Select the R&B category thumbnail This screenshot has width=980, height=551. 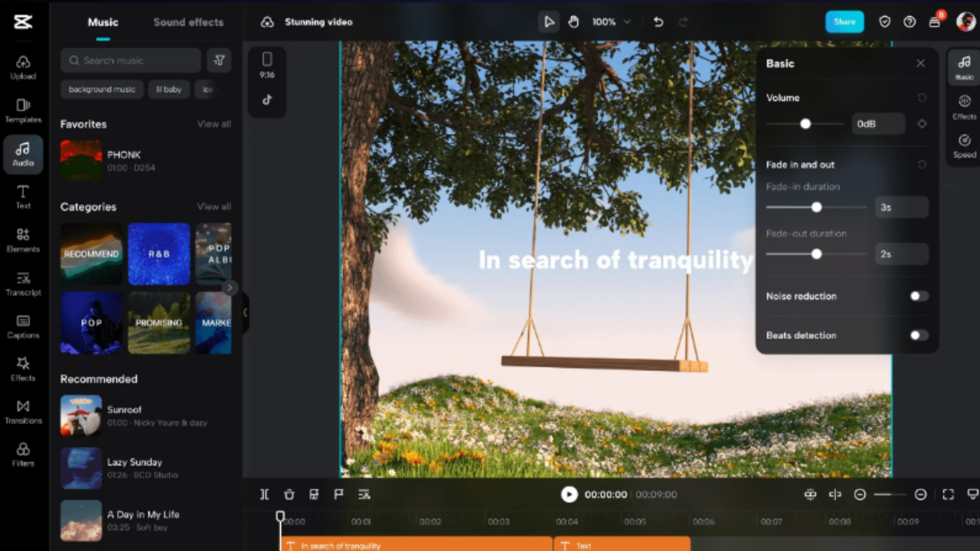158,253
